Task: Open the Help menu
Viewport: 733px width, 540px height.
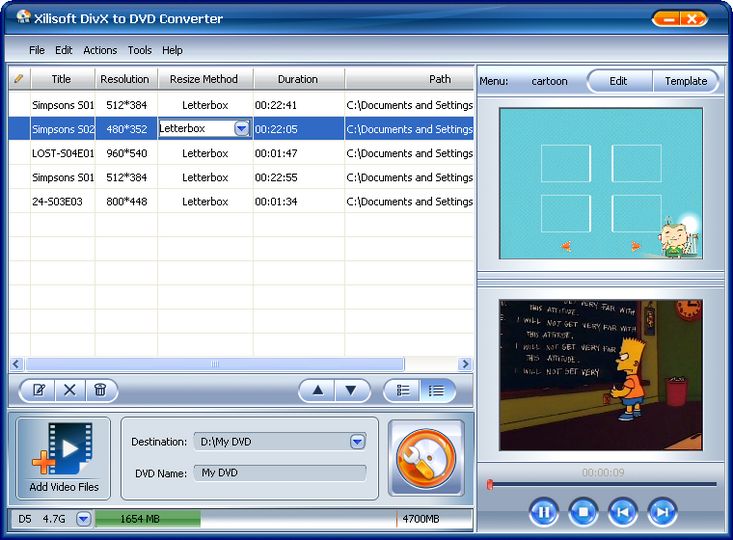Action: pyautogui.click(x=172, y=50)
